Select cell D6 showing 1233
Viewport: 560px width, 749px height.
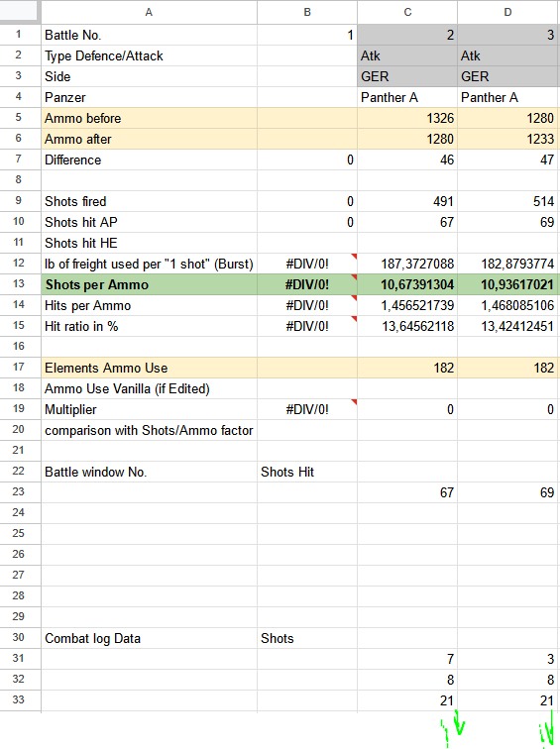click(x=507, y=139)
